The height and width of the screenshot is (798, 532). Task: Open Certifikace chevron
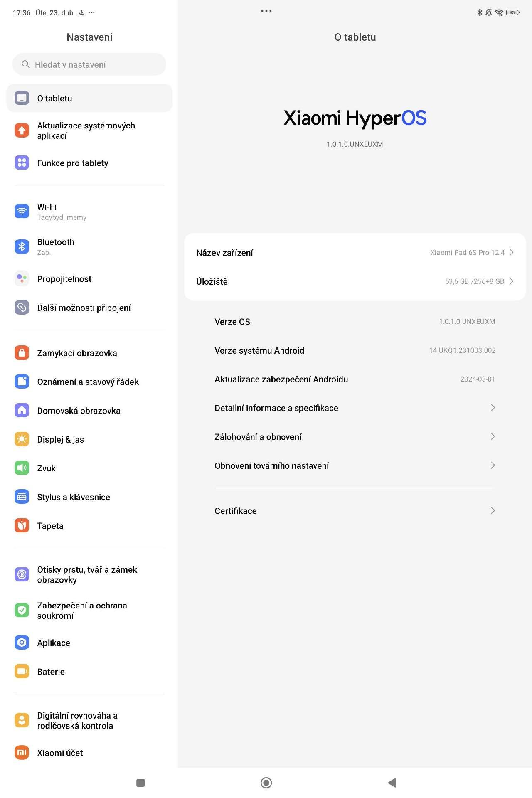point(493,511)
